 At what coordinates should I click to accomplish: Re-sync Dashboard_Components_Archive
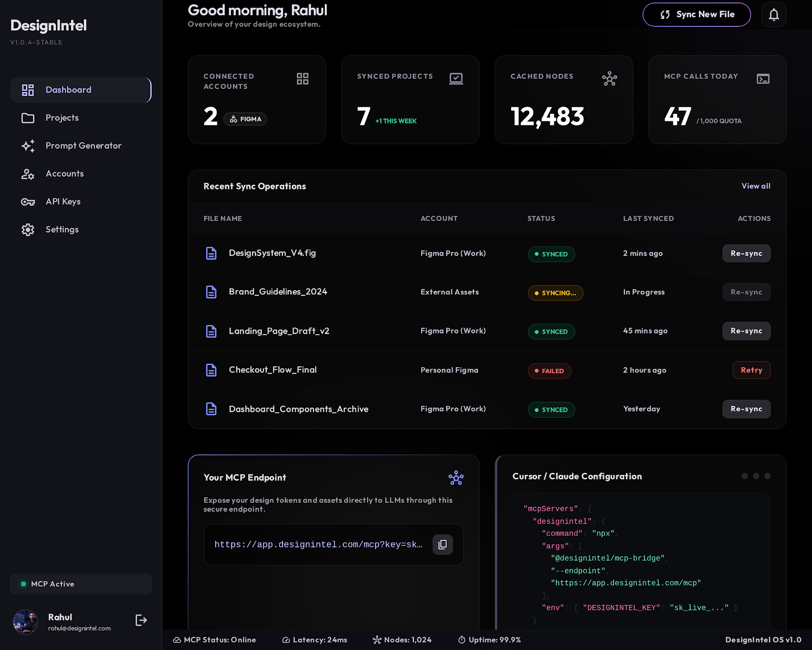point(747,409)
